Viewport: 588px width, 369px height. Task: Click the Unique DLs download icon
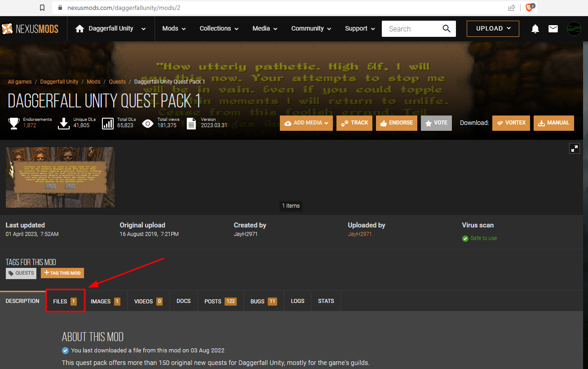[x=64, y=123]
